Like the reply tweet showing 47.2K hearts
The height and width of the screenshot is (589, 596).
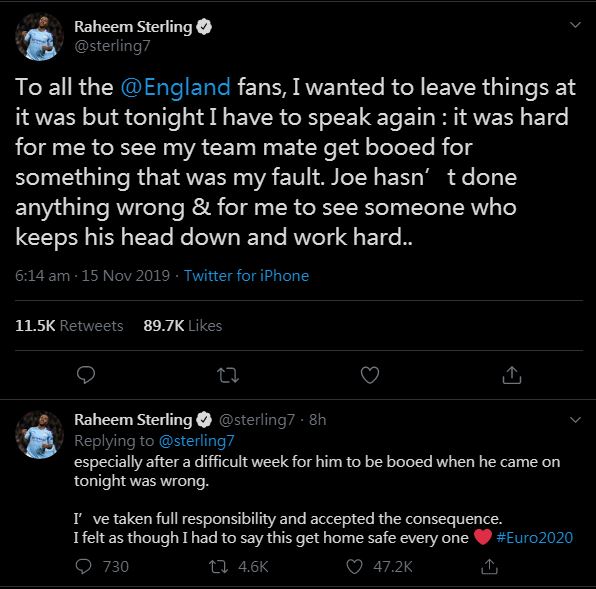click(379, 567)
